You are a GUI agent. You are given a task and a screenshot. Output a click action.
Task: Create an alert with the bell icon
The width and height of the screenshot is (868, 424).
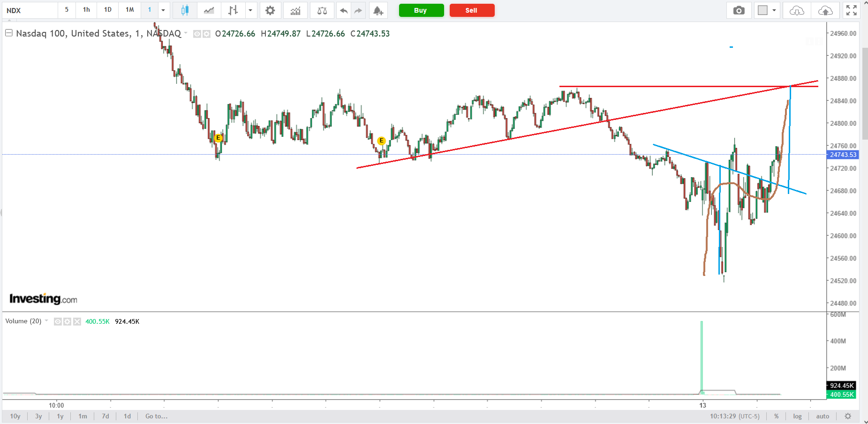click(378, 10)
